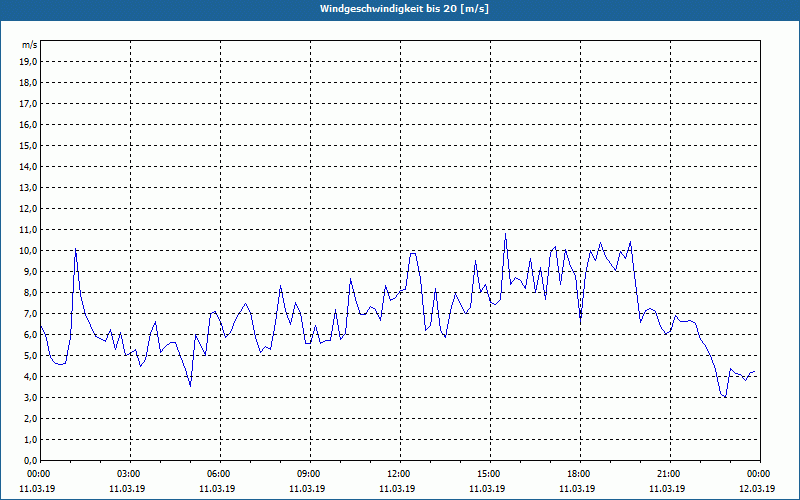Select the 7,0 y-axis label
Viewport: 800px width, 500px height.
click(x=30, y=314)
